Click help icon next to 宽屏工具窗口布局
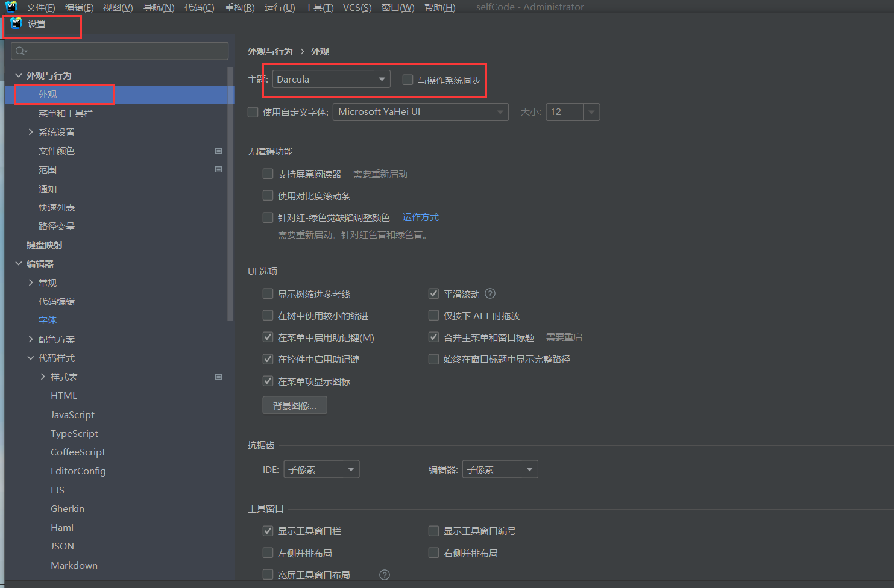The image size is (894, 588). click(x=385, y=575)
